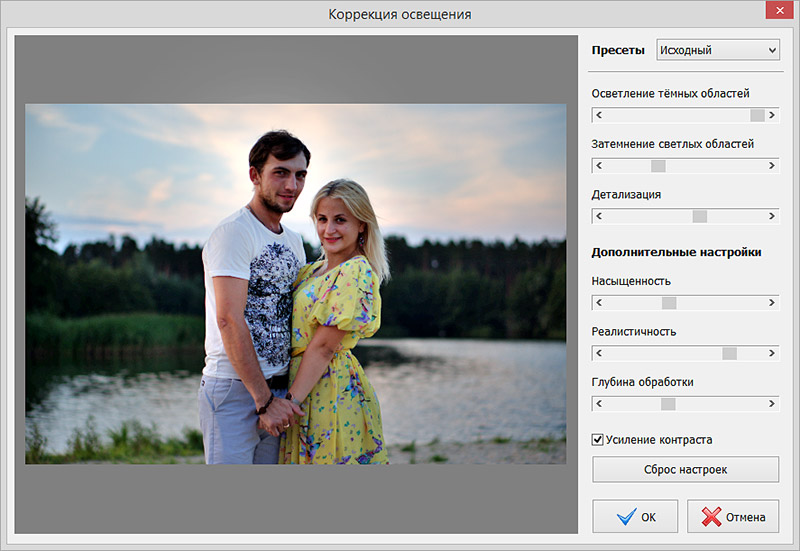Close the Коррекция освещения dialog window

tap(776, 12)
